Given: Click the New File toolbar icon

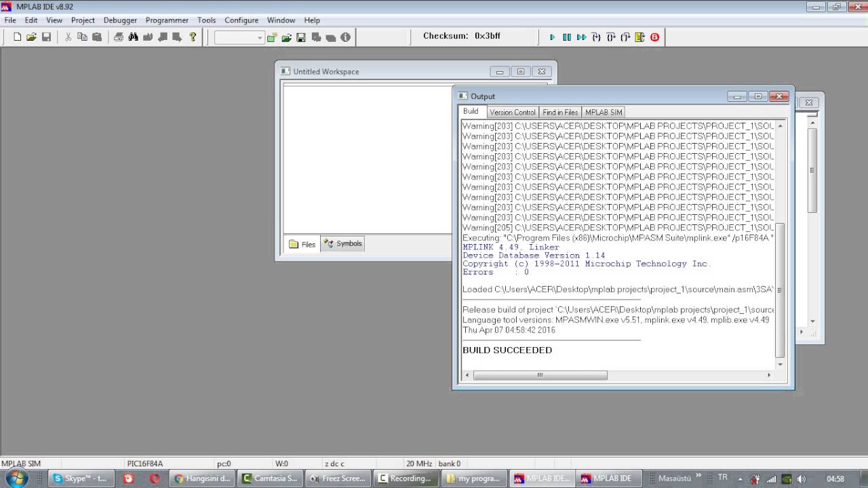Looking at the screenshot, I should pos(18,37).
